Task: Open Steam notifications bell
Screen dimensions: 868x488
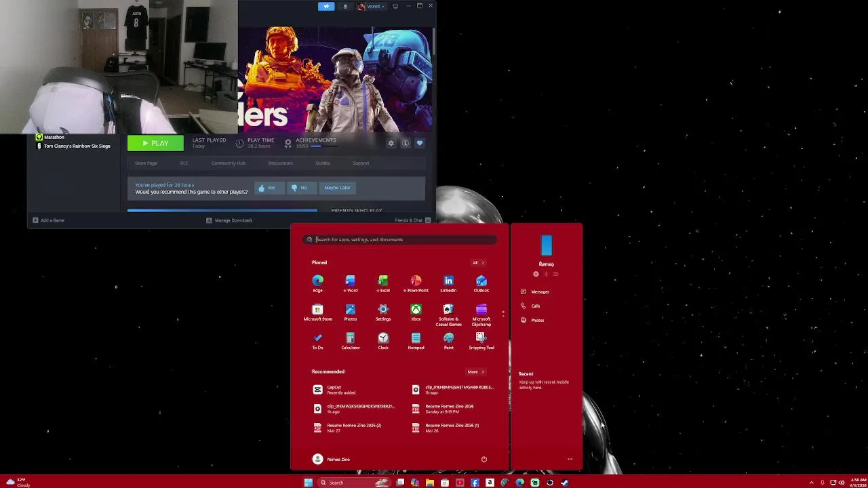Action: click(345, 6)
